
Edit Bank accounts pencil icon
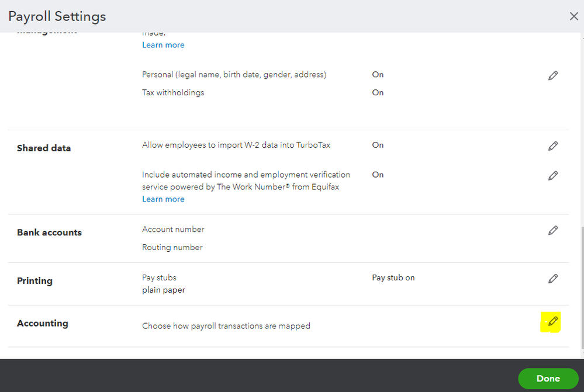552,231
